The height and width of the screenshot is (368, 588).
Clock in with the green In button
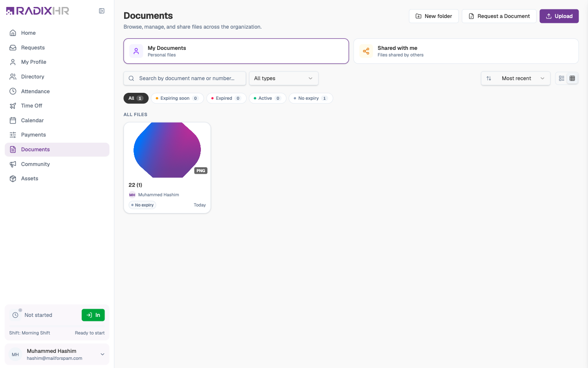coord(93,315)
